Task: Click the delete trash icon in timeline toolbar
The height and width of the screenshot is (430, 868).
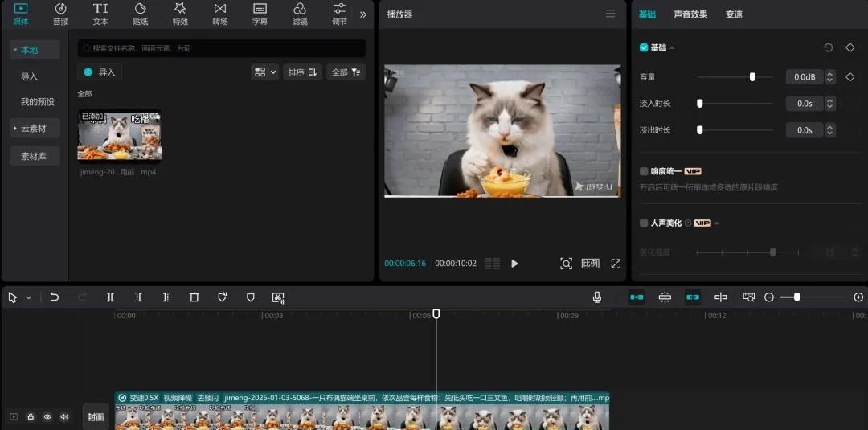Action: pos(194,297)
